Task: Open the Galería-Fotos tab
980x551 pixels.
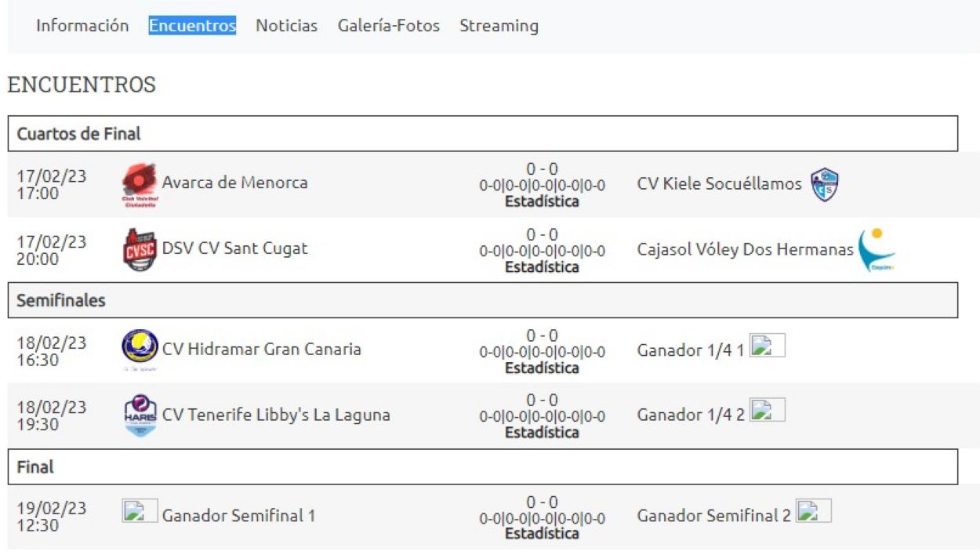Action: 388,26
